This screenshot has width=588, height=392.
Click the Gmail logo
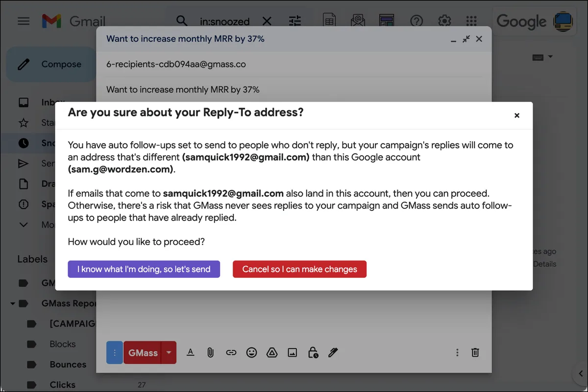tap(73, 21)
